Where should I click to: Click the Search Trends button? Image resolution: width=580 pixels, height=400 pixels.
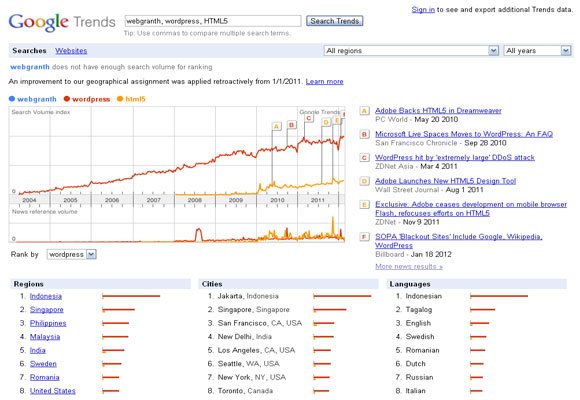(334, 21)
